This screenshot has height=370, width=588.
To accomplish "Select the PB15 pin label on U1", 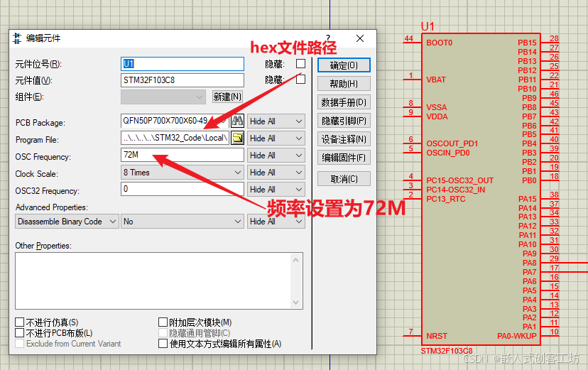I will point(527,43).
